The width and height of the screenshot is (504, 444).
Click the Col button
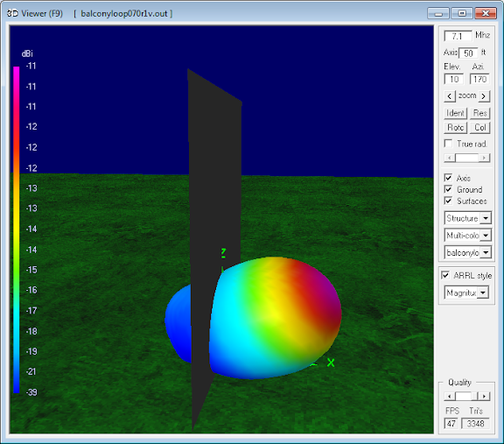479,127
